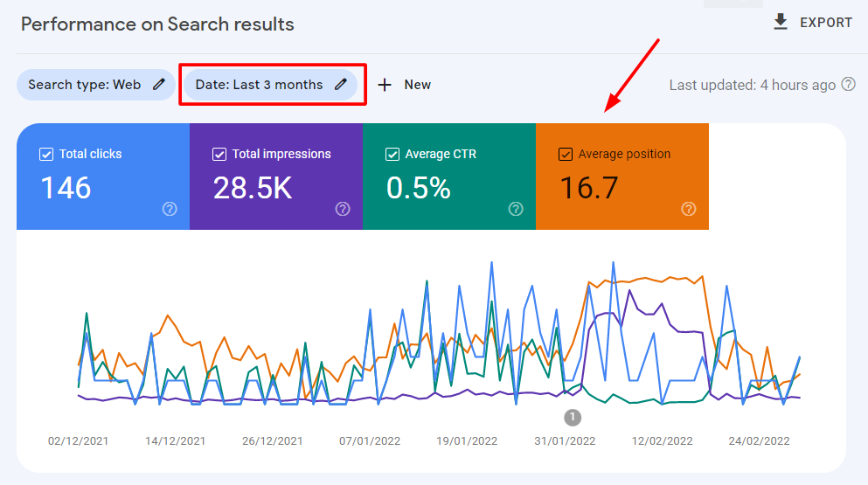Viewport: 868px width, 485px height.
Task: Open help icon on Total clicks card
Action: click(x=170, y=209)
